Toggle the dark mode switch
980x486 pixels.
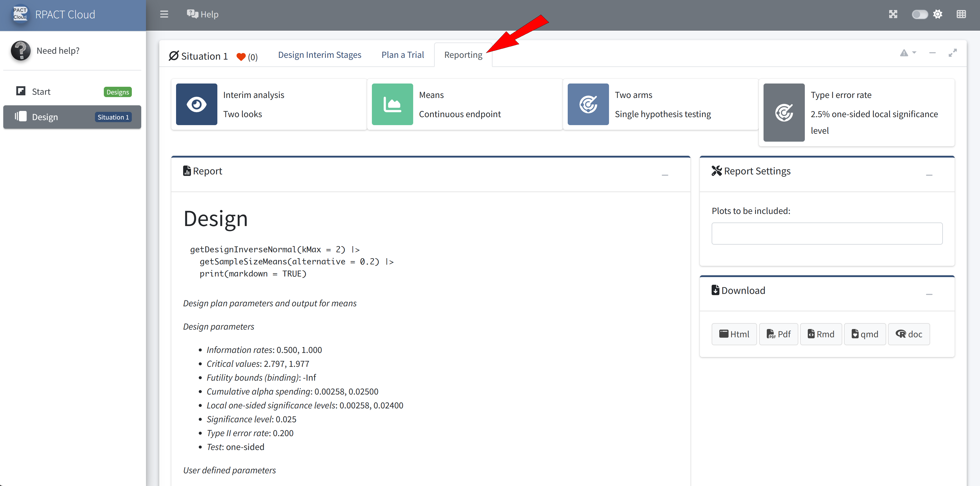click(920, 14)
